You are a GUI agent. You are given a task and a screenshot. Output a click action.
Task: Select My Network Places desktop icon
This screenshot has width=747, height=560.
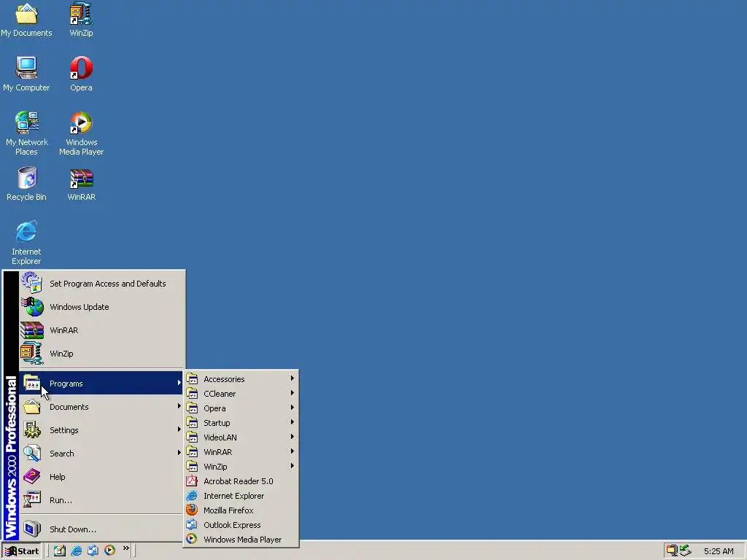coord(26,133)
